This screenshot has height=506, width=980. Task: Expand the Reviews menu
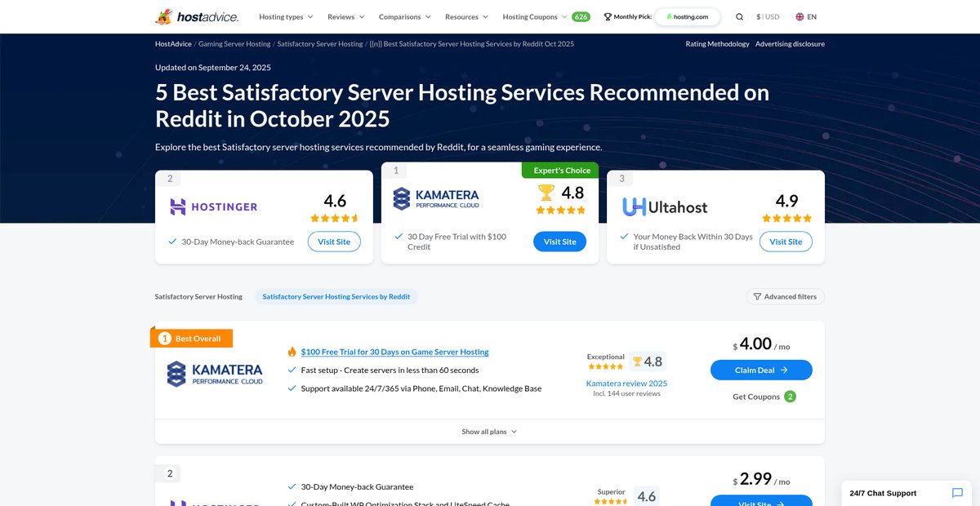(346, 16)
